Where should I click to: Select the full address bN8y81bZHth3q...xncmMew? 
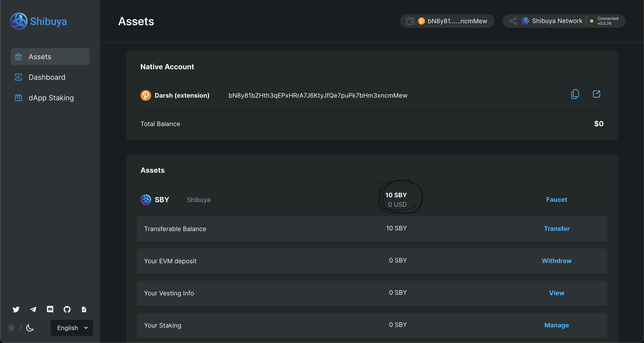click(x=318, y=95)
